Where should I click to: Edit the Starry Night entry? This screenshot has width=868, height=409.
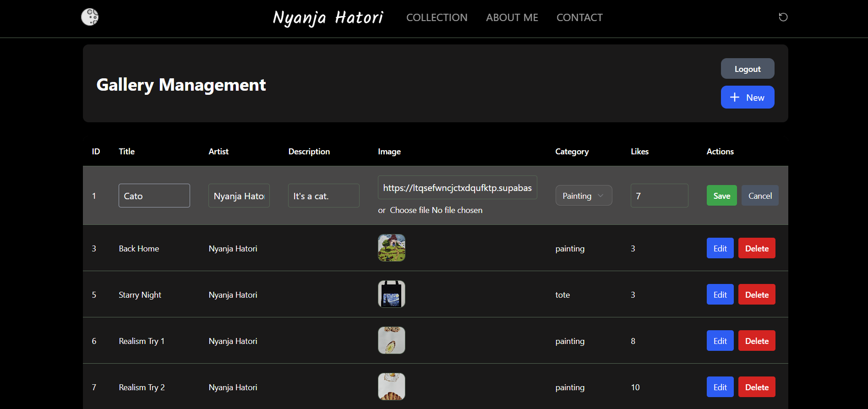point(720,294)
